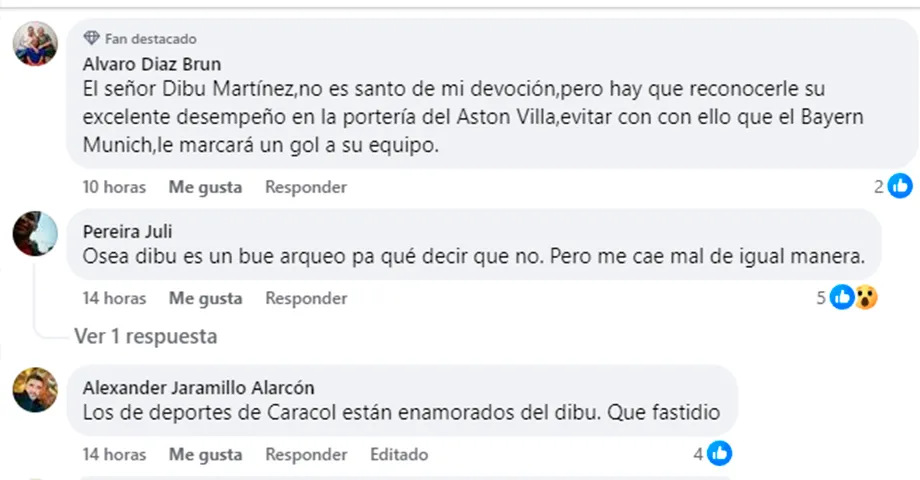This screenshot has height=480, width=920.
Task: Click the like reaction icon on Alexander's comment
Action: tap(720, 454)
